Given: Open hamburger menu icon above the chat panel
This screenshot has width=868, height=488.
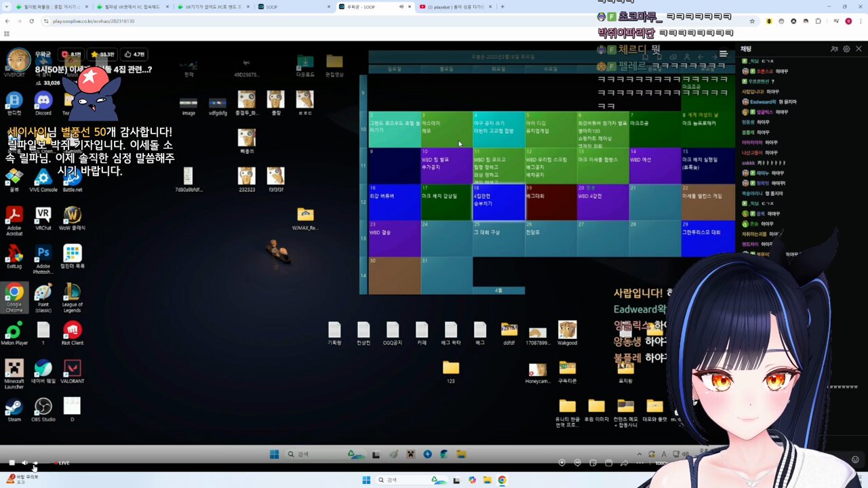Looking at the screenshot, I should 724,54.
